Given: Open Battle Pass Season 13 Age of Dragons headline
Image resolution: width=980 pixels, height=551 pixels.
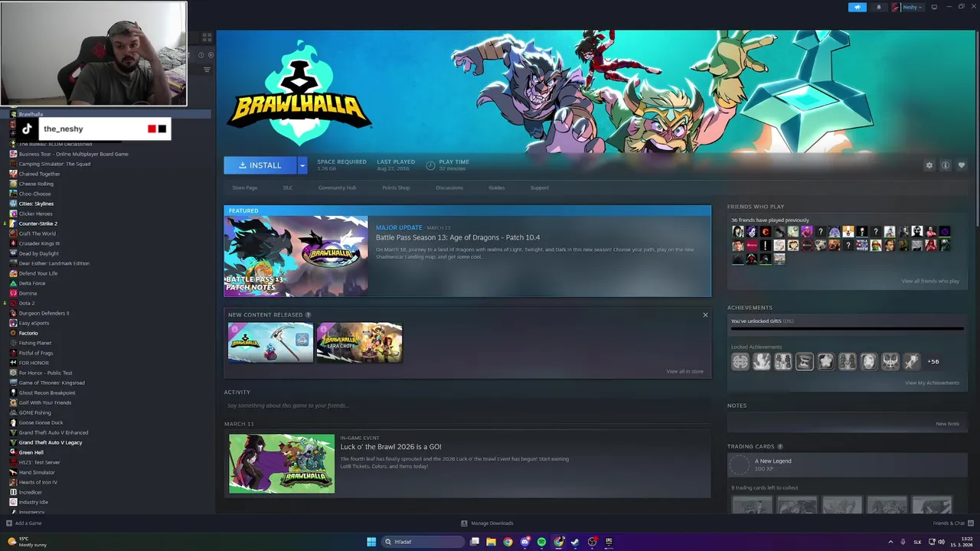Looking at the screenshot, I should click(458, 237).
